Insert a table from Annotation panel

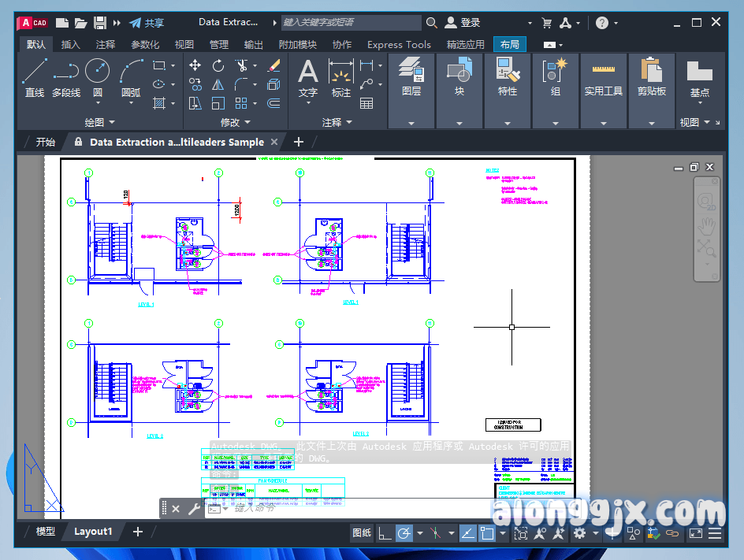[x=366, y=103]
